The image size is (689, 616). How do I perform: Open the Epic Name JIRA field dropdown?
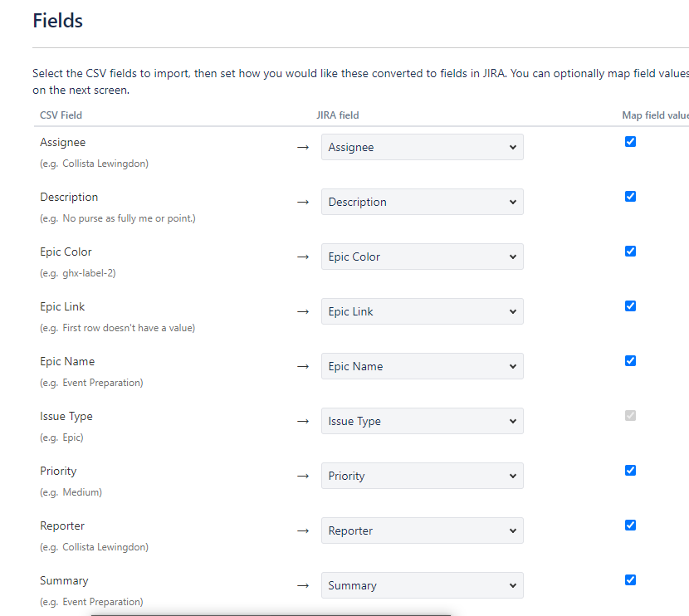click(x=423, y=366)
